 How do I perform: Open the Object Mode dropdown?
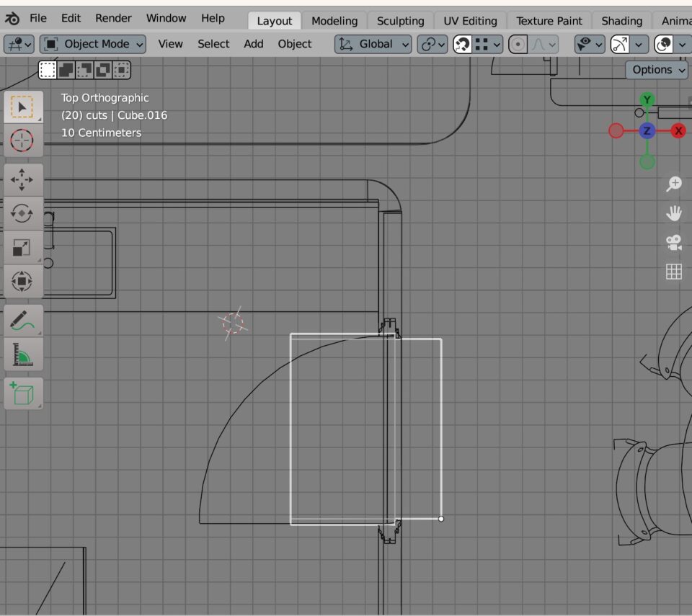click(93, 45)
